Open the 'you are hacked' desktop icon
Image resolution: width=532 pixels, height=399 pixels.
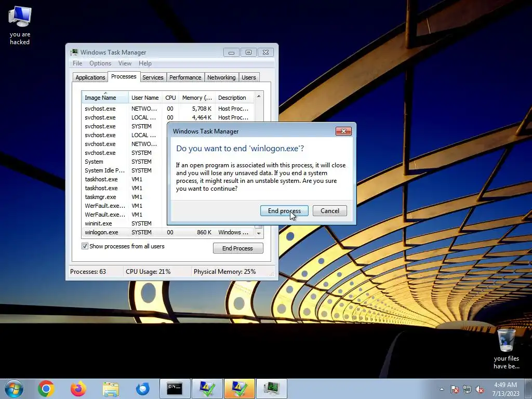point(20,25)
